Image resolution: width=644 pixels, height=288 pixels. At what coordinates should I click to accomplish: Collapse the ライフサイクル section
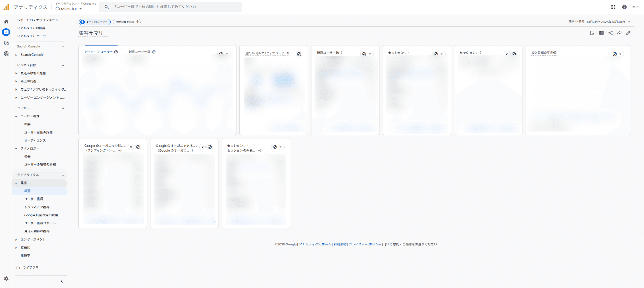(63, 175)
